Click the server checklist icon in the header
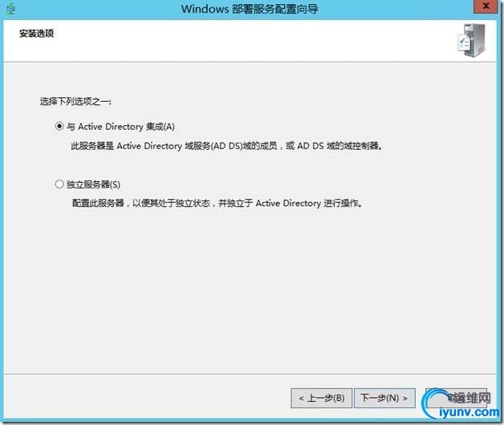Image resolution: width=504 pixels, height=425 pixels. coord(472,41)
